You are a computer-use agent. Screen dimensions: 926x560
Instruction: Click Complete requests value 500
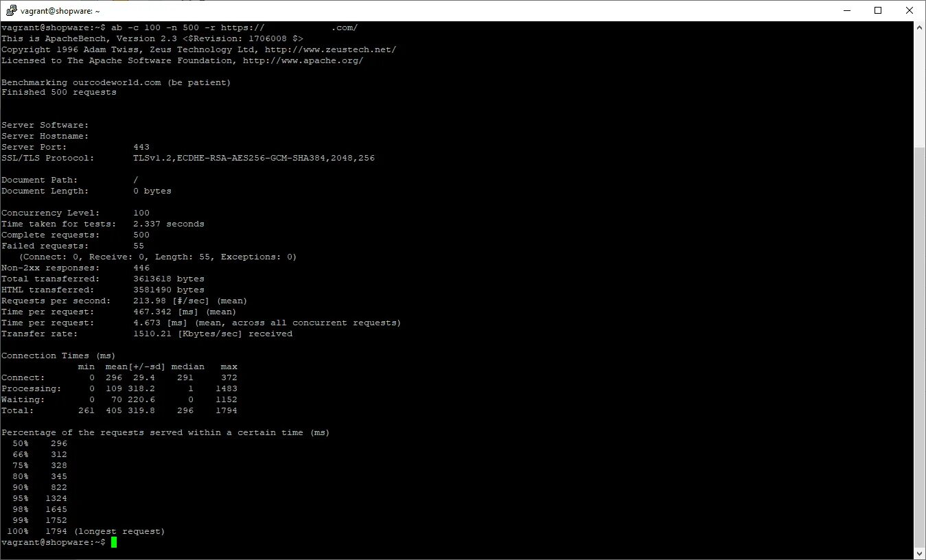coord(141,235)
